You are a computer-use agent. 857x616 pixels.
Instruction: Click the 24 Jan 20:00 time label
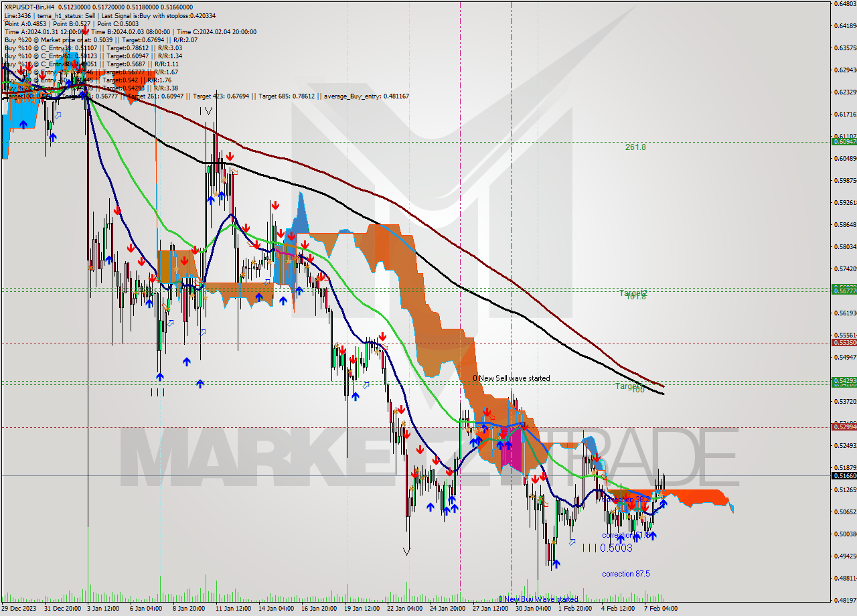(447, 609)
